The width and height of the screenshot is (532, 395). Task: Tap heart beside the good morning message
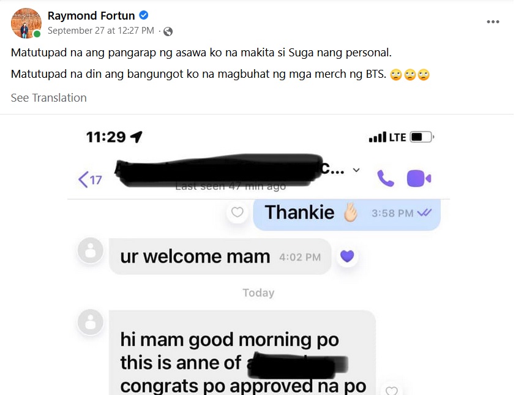pyautogui.click(x=391, y=390)
